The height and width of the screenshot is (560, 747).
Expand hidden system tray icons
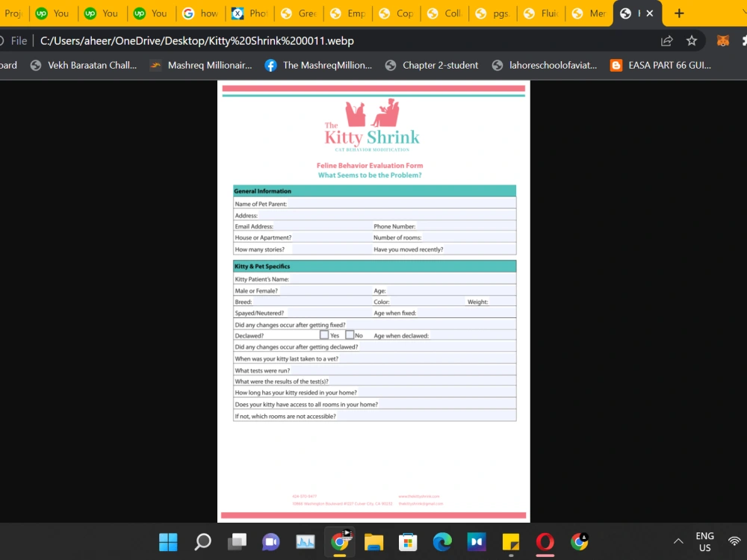(678, 542)
